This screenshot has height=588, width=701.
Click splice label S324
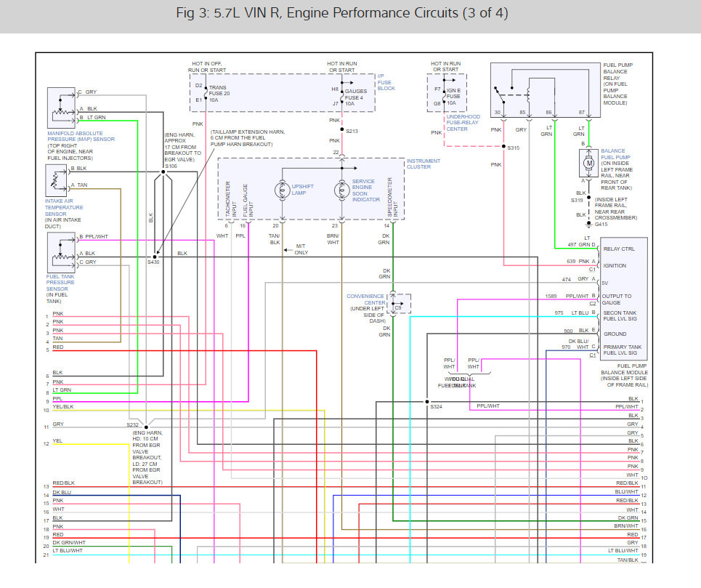(436, 406)
